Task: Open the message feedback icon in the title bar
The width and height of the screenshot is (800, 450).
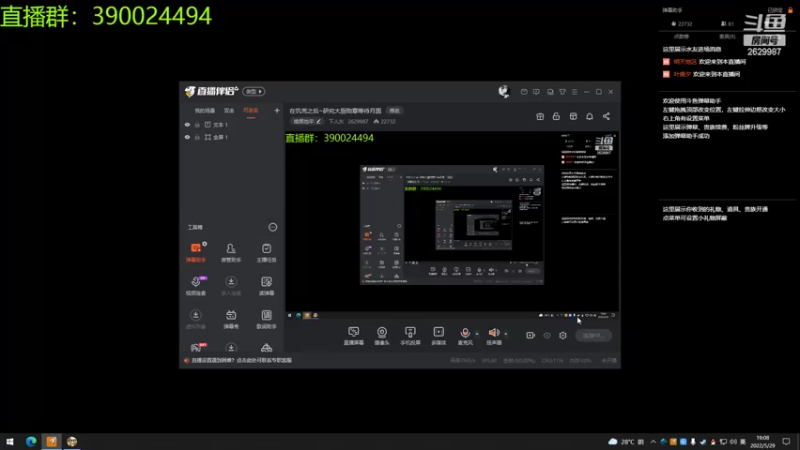Action: click(x=536, y=92)
